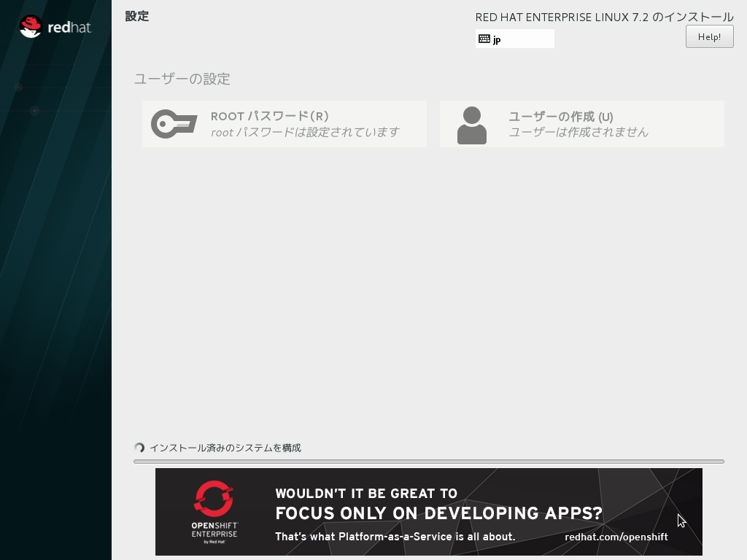Screen dimensions: 747x560
Task: Click 'That's what Platform-as-a-Service' banner text
Action: tap(395, 537)
